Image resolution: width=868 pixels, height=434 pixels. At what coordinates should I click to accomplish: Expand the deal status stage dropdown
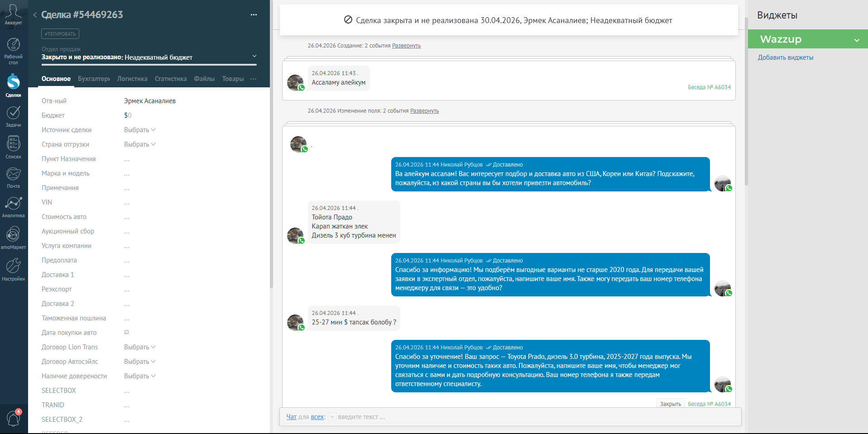[254, 56]
